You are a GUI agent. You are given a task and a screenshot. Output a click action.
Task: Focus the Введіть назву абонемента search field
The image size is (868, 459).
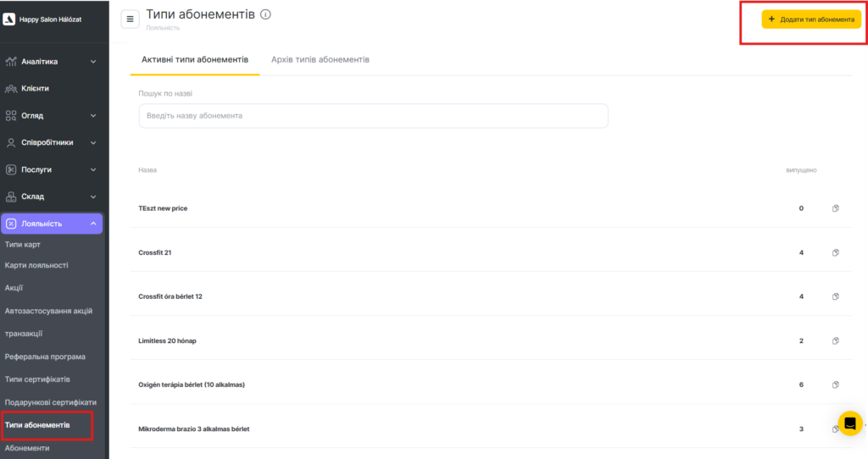[373, 115]
